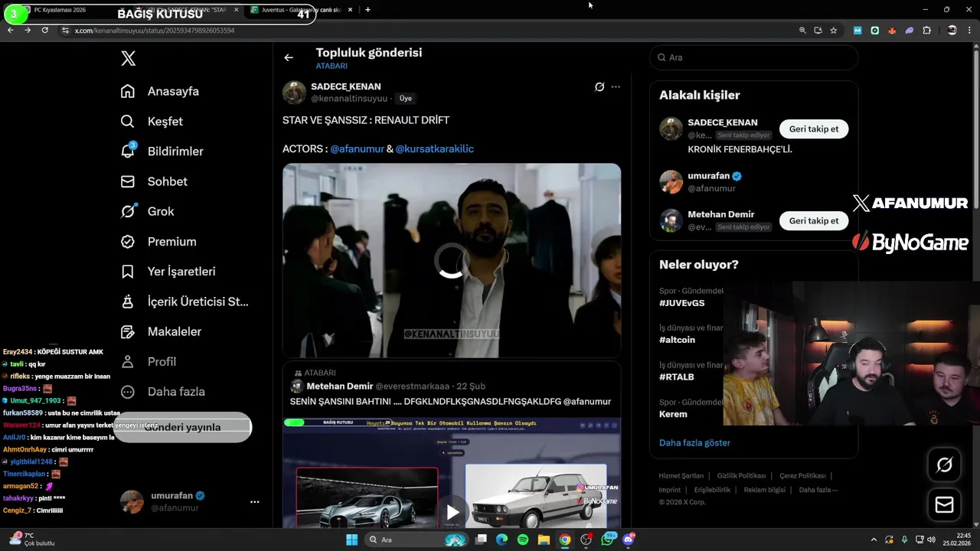
Task: Open Microsoft Edge from taskbar
Action: point(501,540)
